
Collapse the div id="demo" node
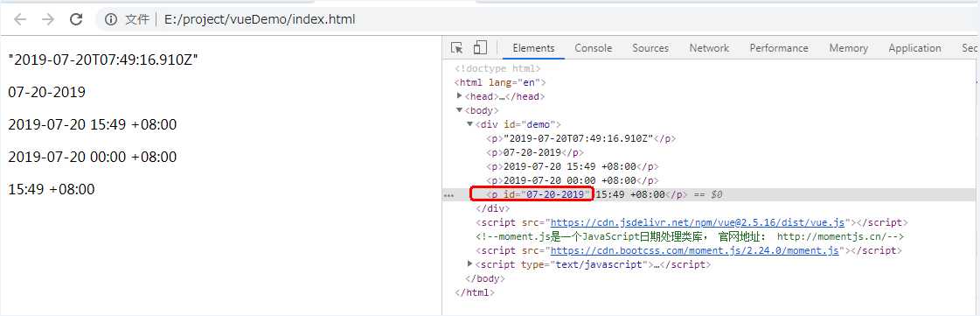point(470,124)
